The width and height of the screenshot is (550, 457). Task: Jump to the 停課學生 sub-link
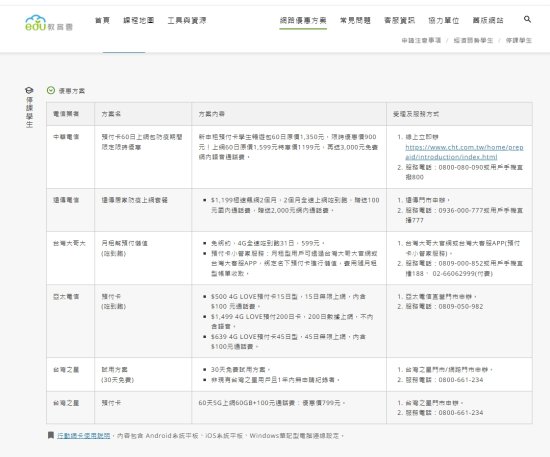pyautogui.click(x=519, y=40)
